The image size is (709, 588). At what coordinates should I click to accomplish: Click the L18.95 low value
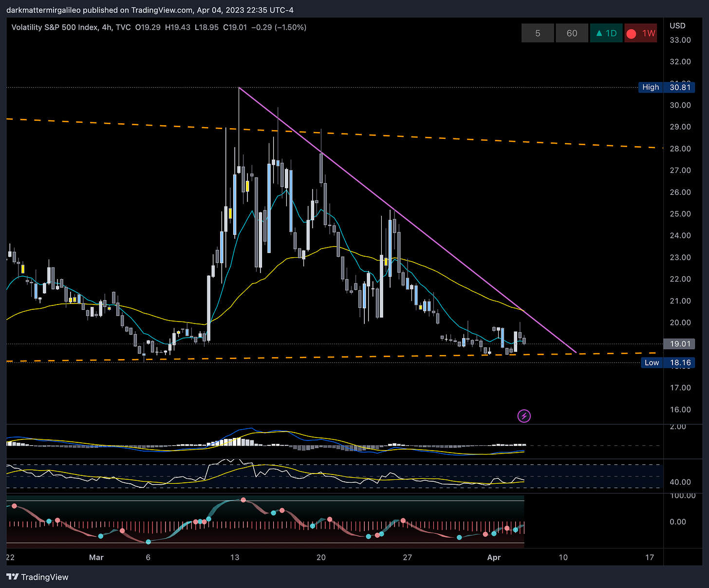[x=206, y=27]
